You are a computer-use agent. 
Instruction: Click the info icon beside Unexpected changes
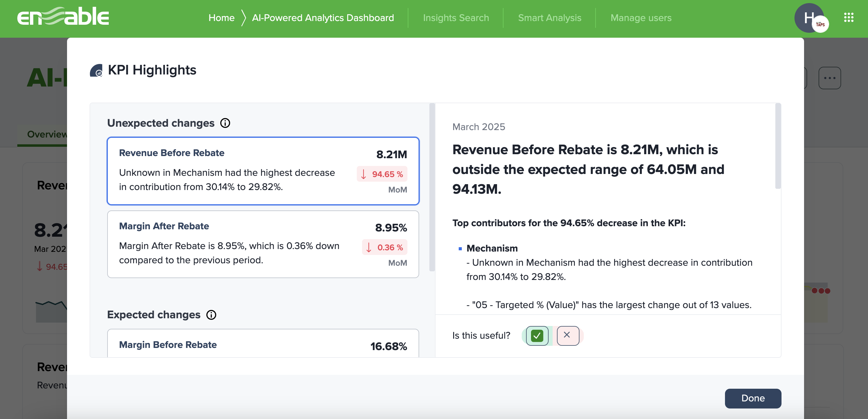[225, 123]
